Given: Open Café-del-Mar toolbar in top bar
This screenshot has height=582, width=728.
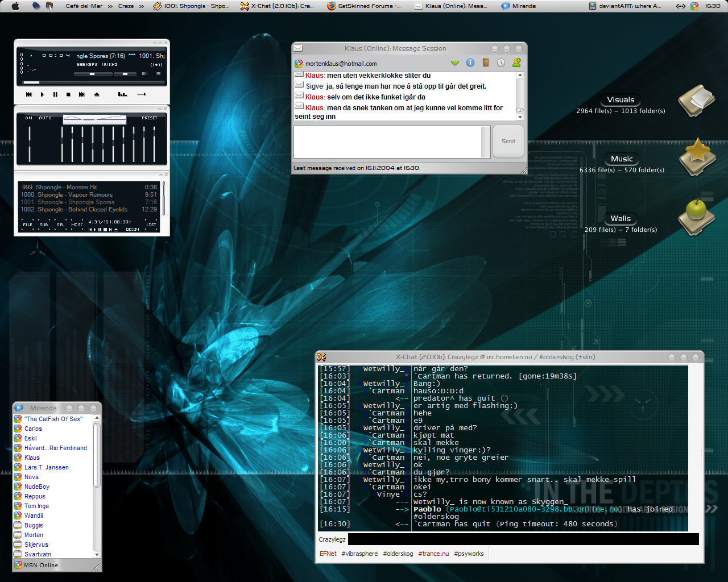Looking at the screenshot, I should pyautogui.click(x=84, y=6).
